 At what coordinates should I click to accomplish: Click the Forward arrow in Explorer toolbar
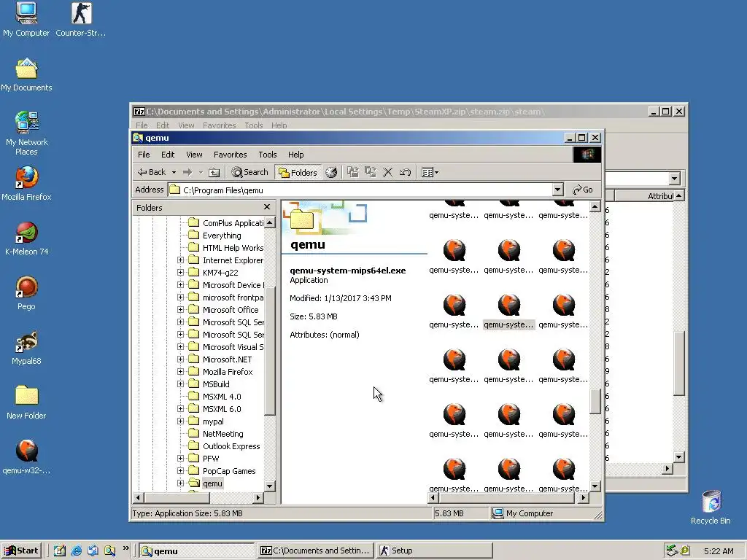187,172
